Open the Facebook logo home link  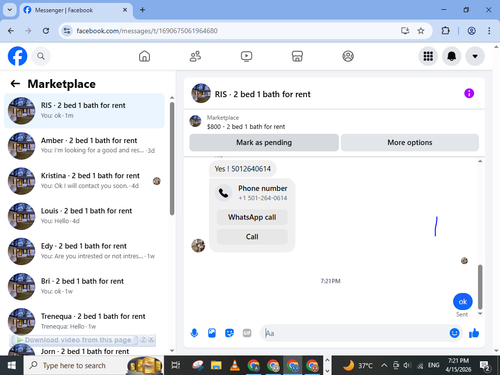(17, 56)
